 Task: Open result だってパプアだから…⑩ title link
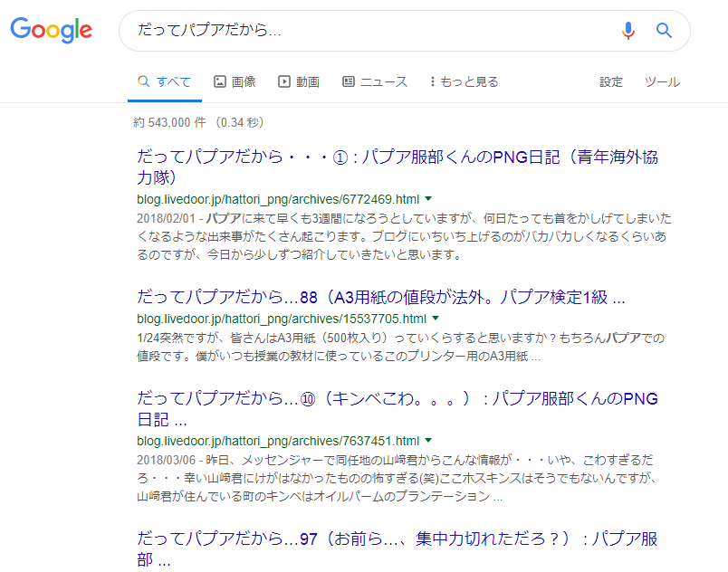(398, 408)
